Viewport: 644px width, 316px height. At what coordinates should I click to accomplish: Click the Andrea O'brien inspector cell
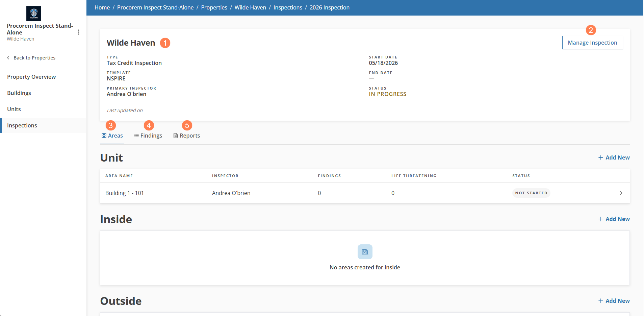[x=231, y=193]
